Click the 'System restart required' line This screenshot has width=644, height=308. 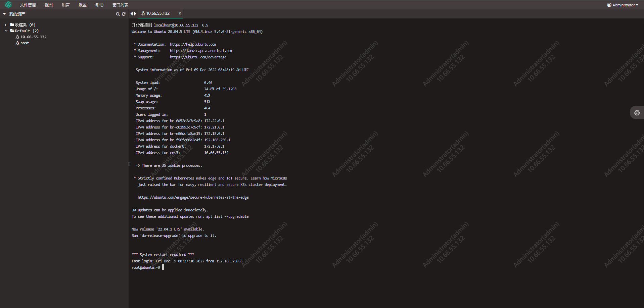163,255
